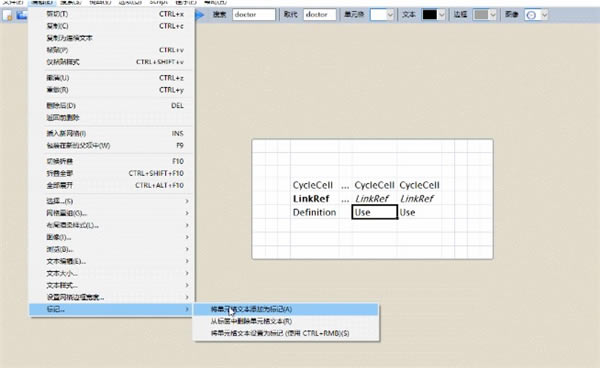Screen dimensions: 600x368
Task: Click the replace field containing doctor
Action: coord(320,15)
